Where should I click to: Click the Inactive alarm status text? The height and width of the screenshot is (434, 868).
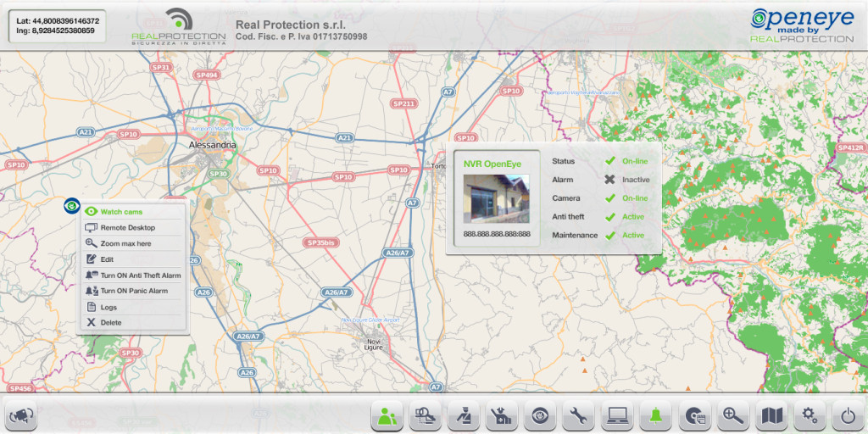coord(636,180)
